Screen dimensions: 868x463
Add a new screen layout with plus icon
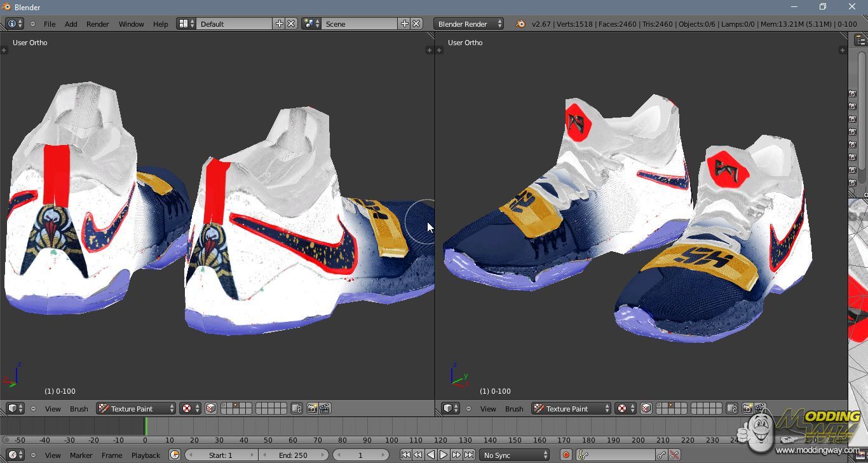(x=279, y=24)
